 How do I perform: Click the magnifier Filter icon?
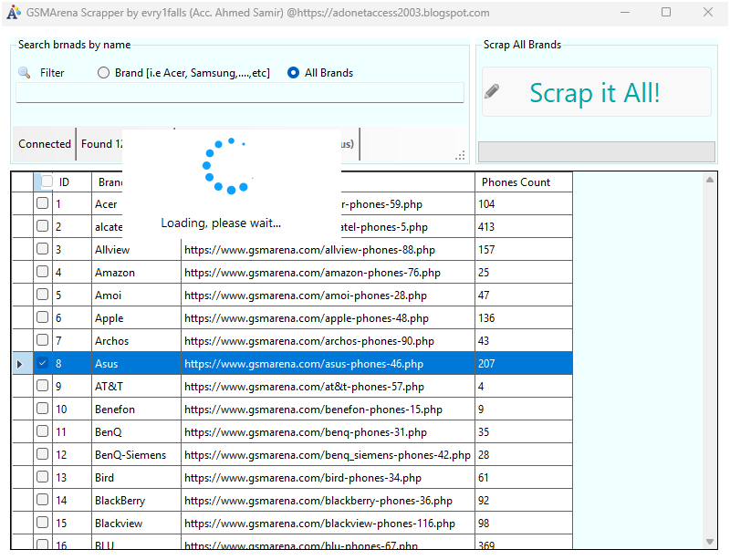click(x=25, y=73)
